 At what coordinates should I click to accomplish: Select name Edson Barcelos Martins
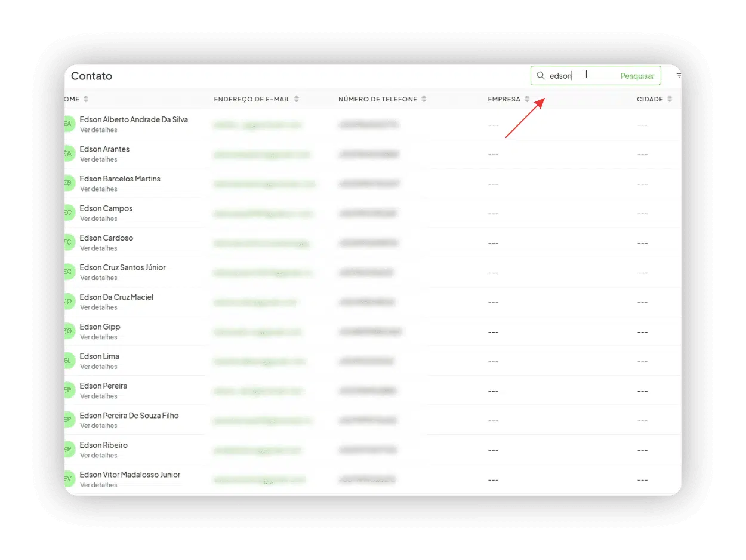click(120, 179)
